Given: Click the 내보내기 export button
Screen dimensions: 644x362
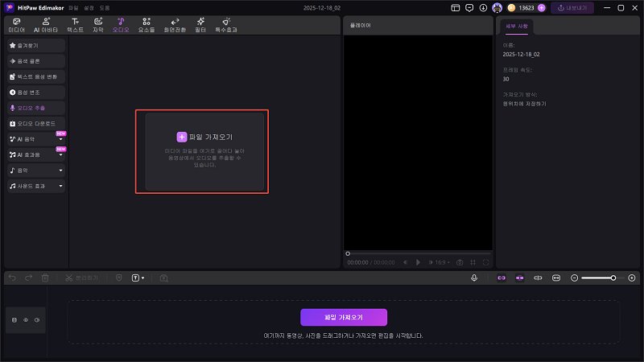Looking at the screenshot, I should 572,8.
